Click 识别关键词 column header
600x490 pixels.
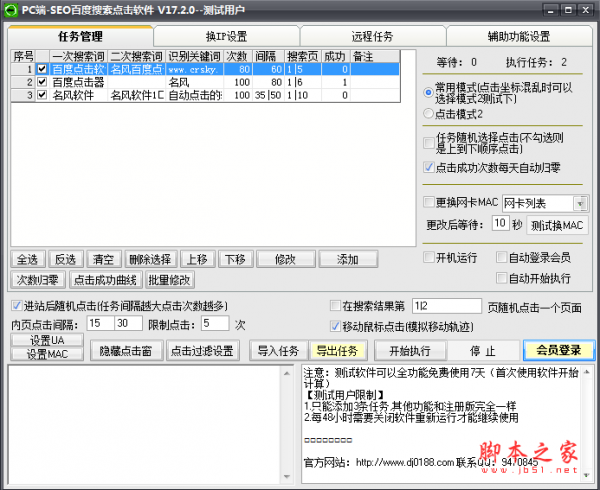(195, 57)
